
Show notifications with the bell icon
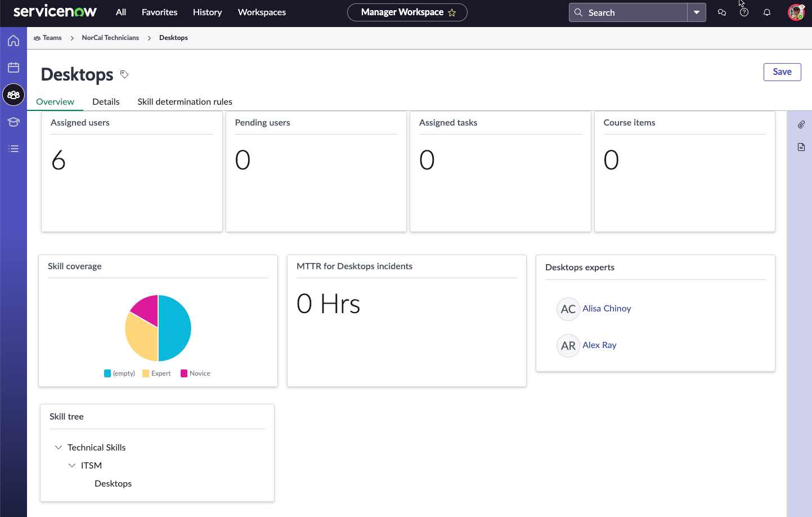point(766,12)
